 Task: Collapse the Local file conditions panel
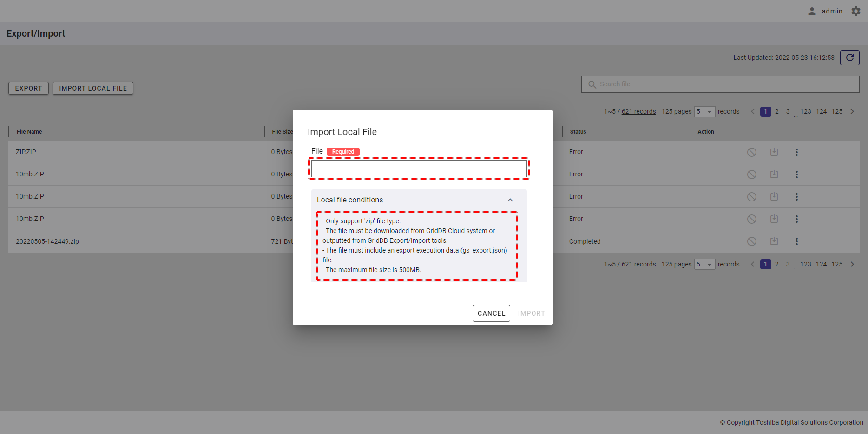coord(510,200)
